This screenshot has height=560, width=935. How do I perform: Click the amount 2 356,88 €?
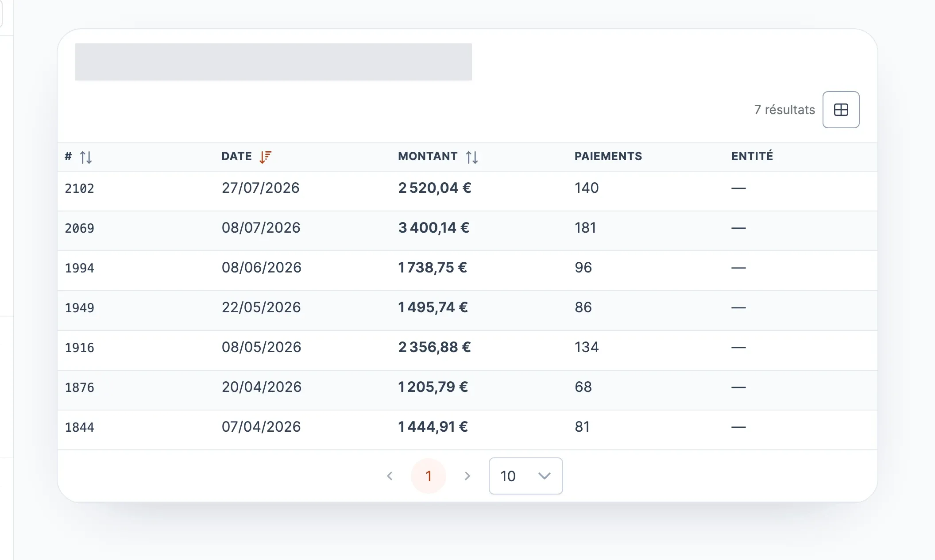tap(434, 347)
